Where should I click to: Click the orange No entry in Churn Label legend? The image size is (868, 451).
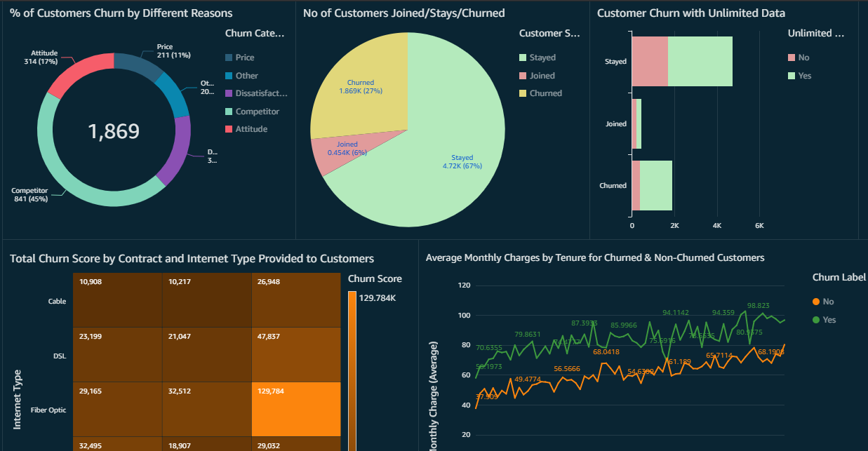click(x=823, y=302)
